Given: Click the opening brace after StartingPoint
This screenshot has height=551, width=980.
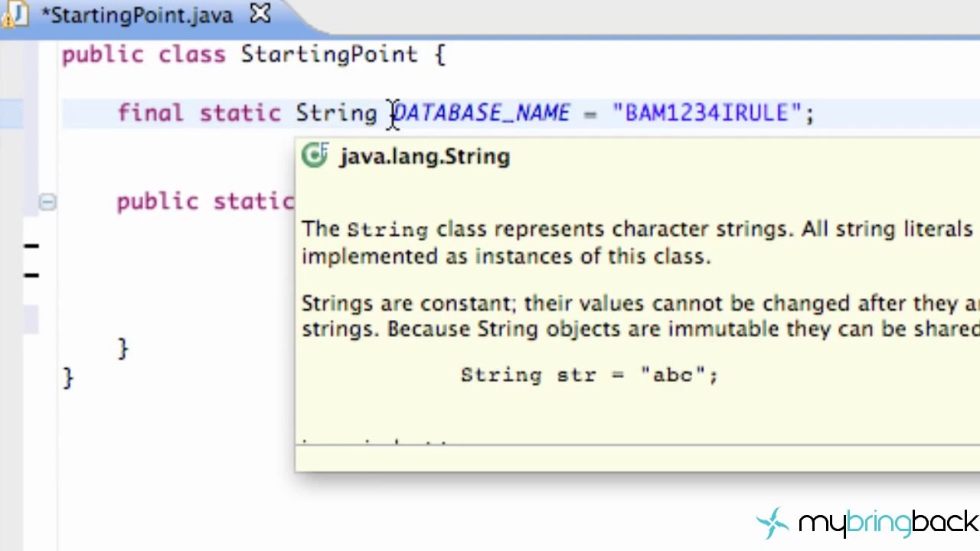Looking at the screenshot, I should tap(439, 55).
